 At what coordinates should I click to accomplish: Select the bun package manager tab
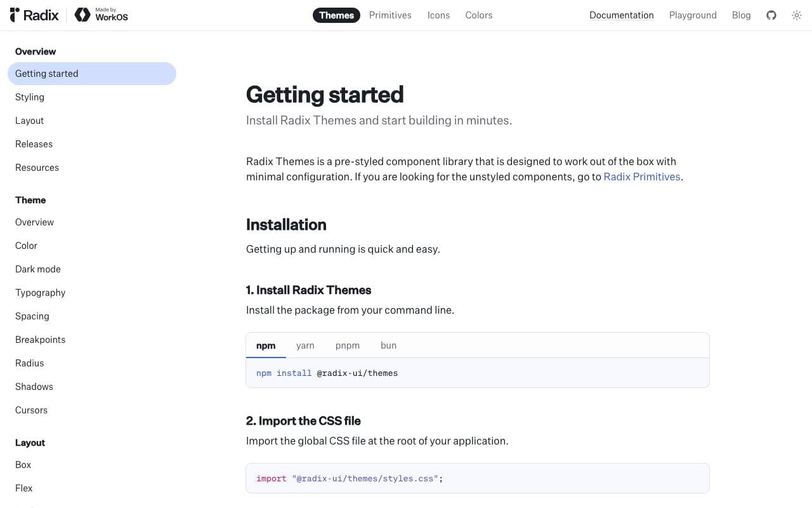pyautogui.click(x=388, y=345)
